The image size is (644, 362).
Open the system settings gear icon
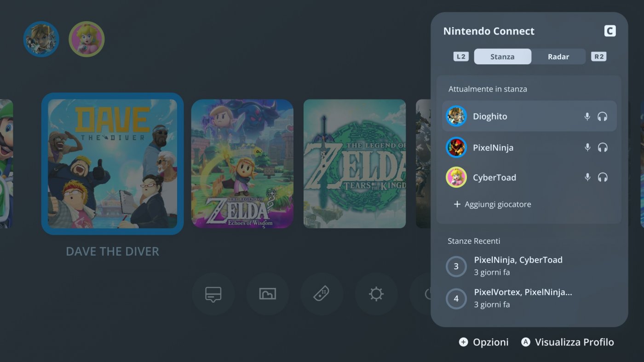pos(376,294)
